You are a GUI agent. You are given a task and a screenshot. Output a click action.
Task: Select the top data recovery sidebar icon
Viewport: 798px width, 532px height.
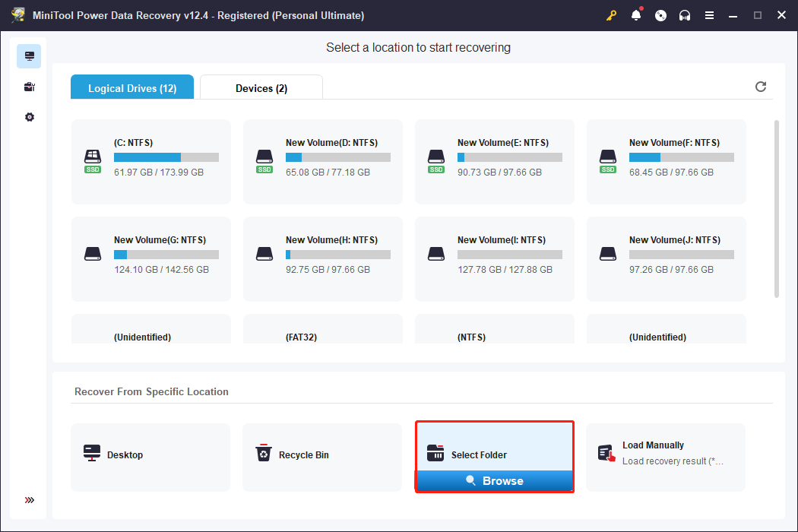tap(29, 55)
